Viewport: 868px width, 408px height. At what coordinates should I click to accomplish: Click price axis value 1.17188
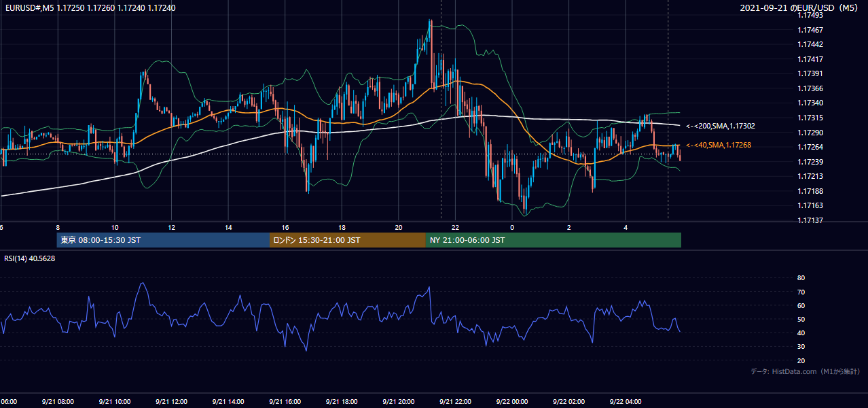click(x=811, y=191)
